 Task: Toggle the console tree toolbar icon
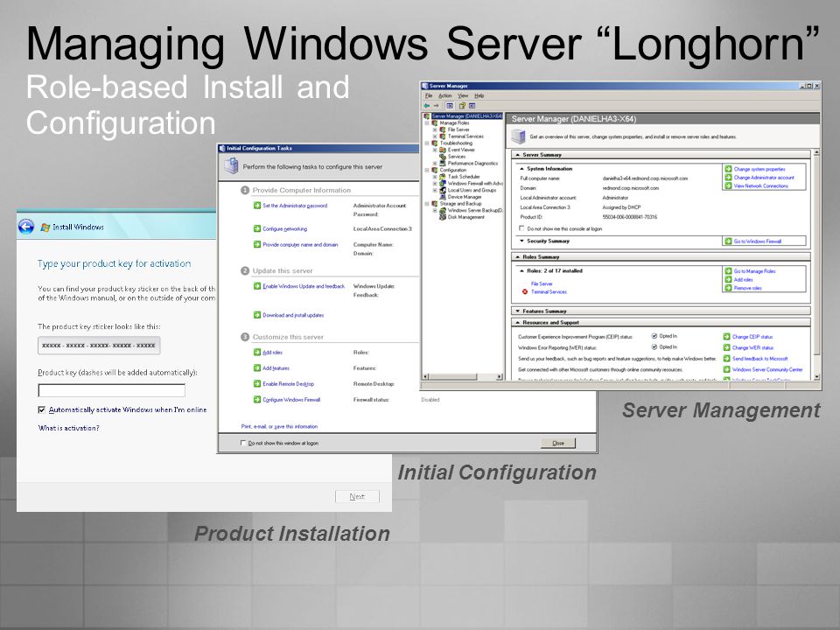(450, 106)
